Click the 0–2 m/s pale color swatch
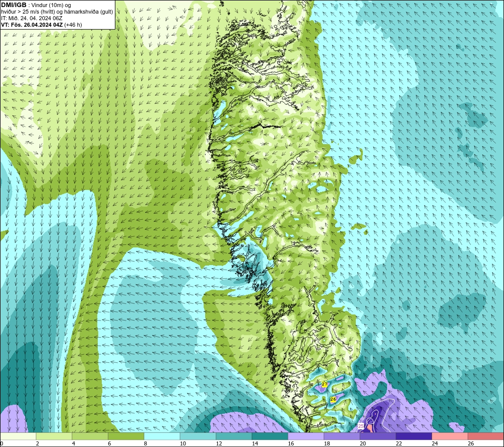504x447 pixels. [18, 436]
